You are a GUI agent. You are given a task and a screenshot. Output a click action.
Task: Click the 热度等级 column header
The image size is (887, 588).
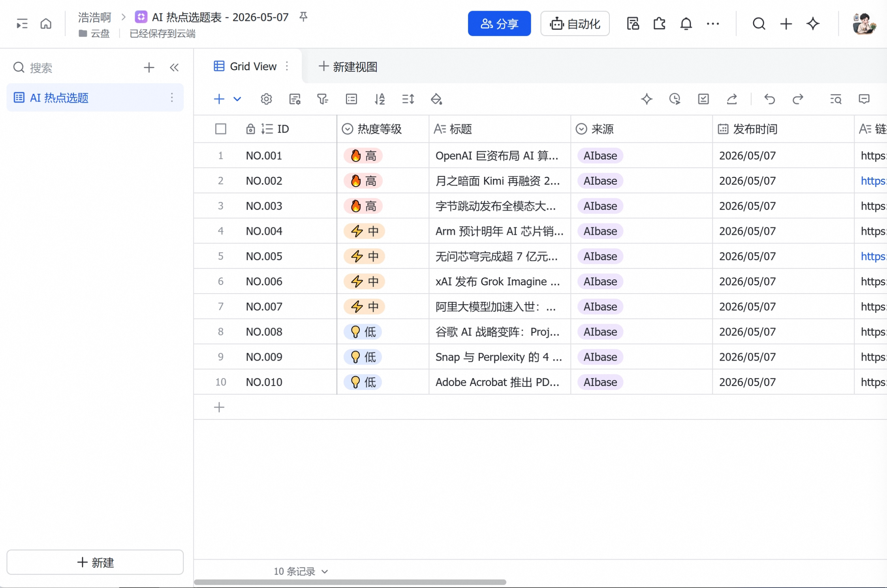point(383,129)
